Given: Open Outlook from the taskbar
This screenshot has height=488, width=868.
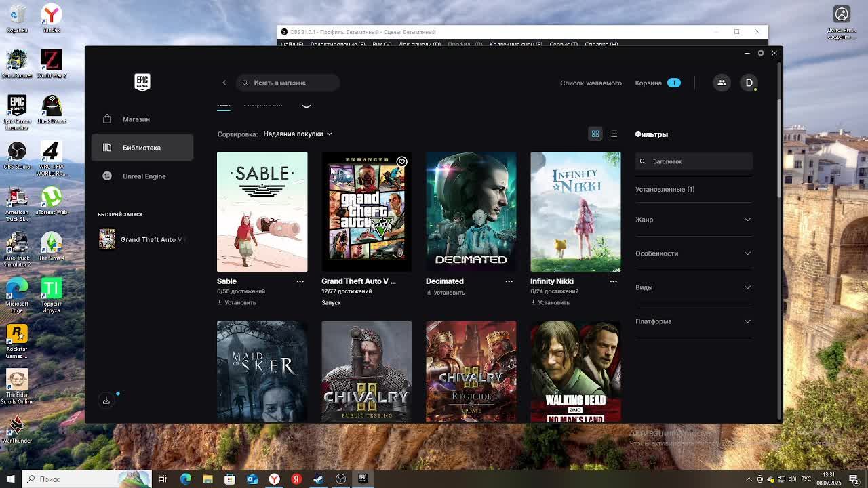Looking at the screenshot, I should coord(252,479).
